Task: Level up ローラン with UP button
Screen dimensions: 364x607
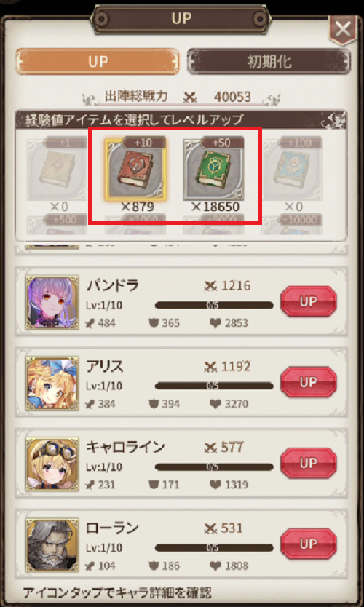Action: tap(308, 544)
